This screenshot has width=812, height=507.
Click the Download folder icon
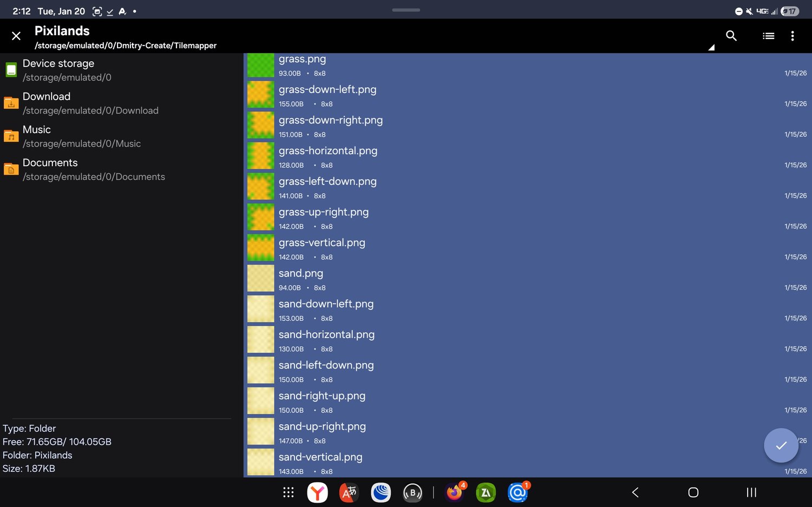point(11,103)
